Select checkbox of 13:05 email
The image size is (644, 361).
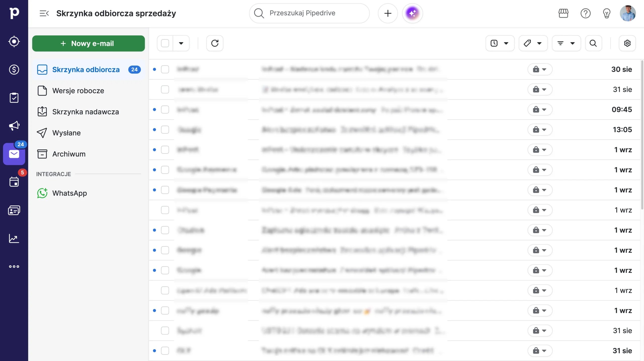point(165,130)
